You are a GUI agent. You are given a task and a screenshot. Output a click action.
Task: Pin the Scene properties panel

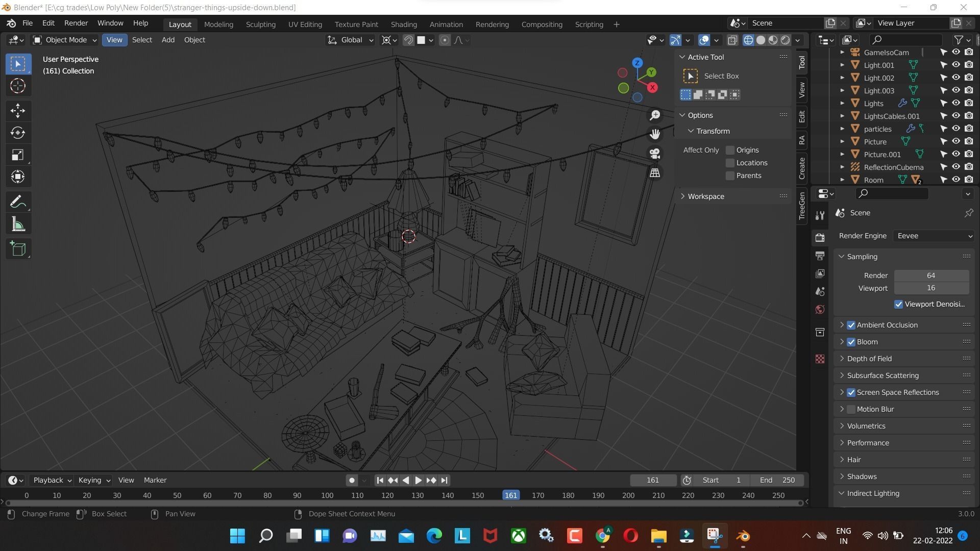(968, 213)
